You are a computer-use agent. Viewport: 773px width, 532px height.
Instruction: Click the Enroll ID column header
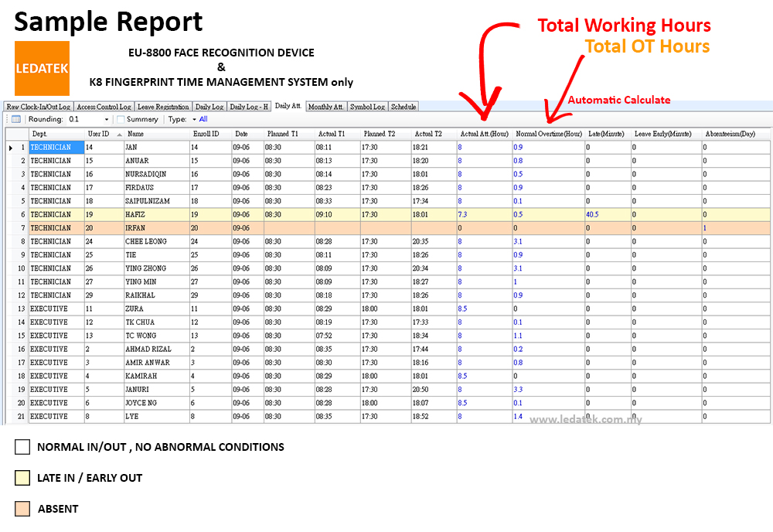pyautogui.click(x=210, y=134)
